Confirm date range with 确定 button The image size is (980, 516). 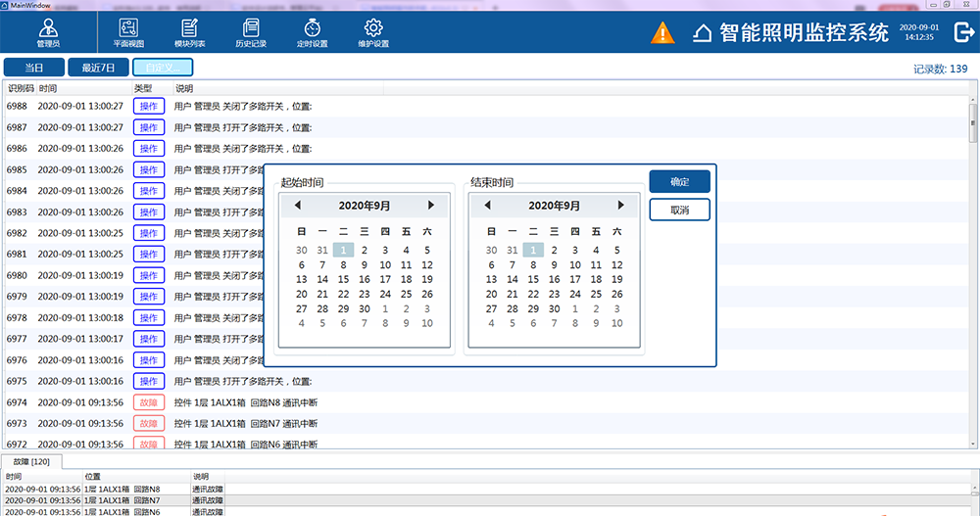(x=679, y=182)
